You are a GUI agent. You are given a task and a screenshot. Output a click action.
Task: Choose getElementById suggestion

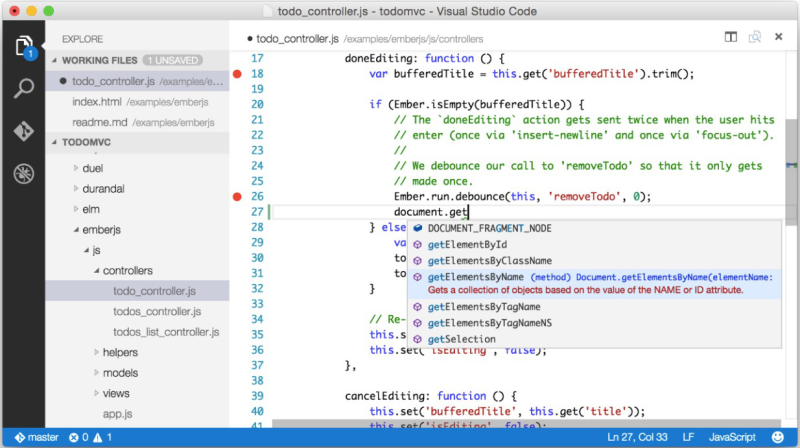[x=594, y=244]
